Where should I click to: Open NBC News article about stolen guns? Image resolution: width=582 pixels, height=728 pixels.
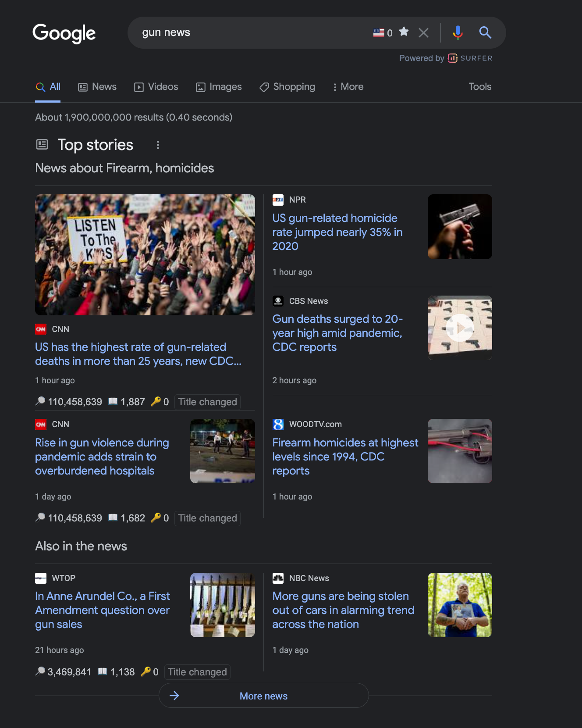(343, 610)
